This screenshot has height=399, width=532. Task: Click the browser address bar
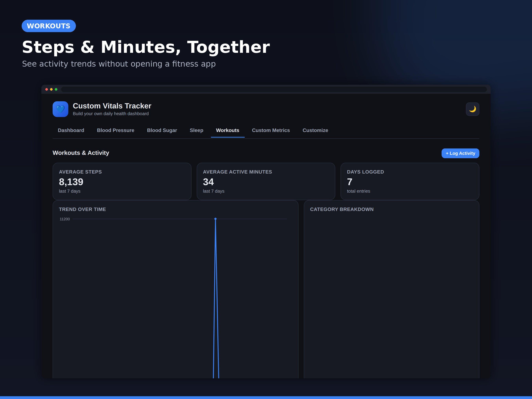point(274,89)
